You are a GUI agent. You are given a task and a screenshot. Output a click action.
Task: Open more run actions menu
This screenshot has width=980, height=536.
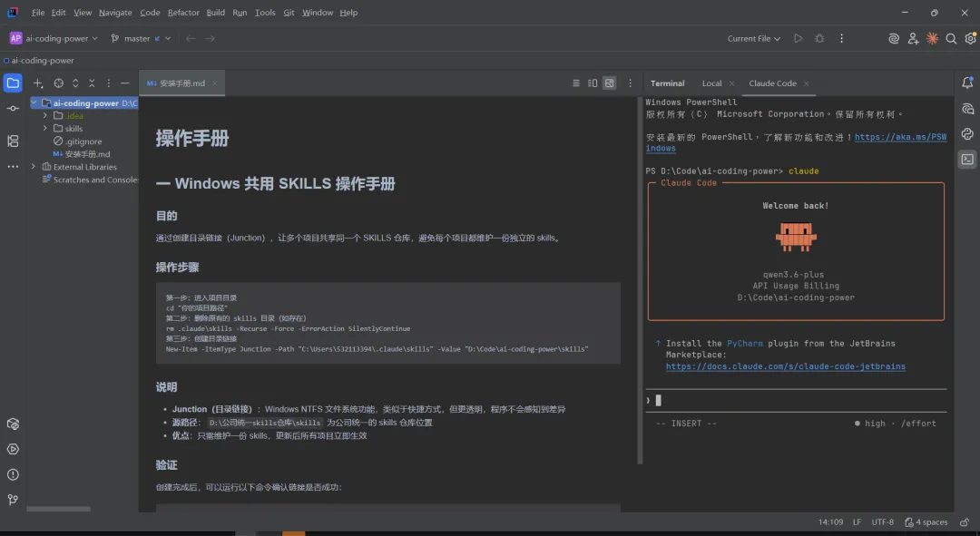tap(841, 39)
